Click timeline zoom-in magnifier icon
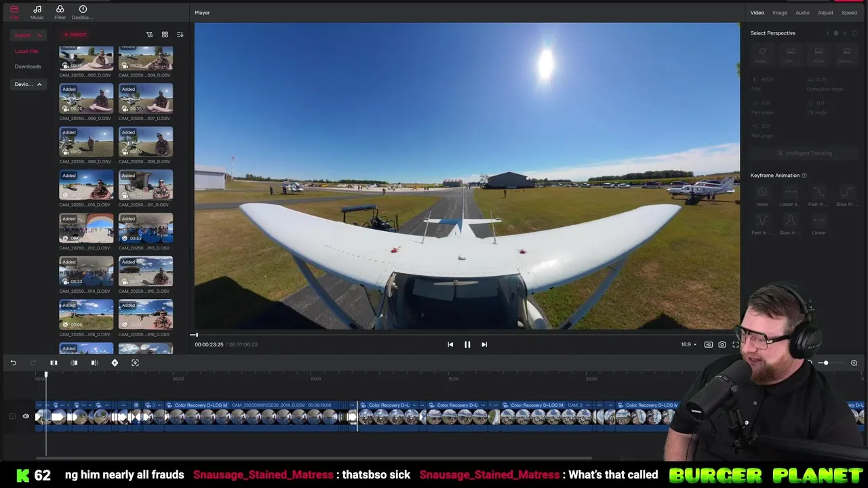Image resolution: width=868 pixels, height=488 pixels. click(x=854, y=363)
